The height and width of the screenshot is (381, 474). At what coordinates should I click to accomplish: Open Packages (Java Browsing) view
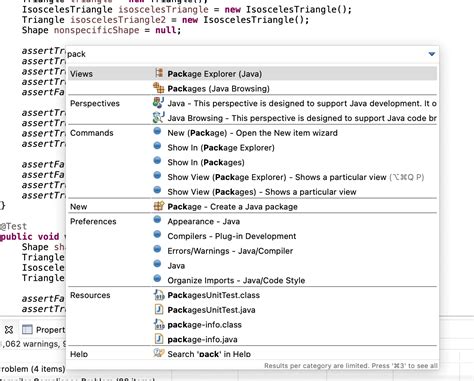tap(218, 89)
